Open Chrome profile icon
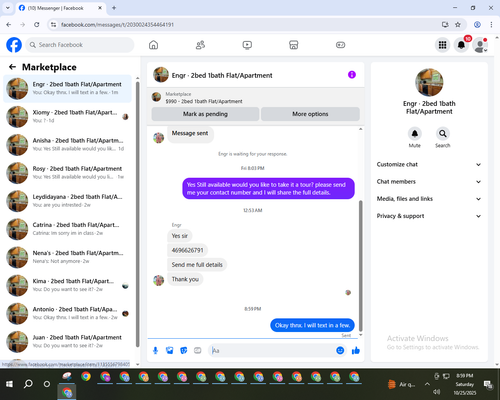The image size is (500, 400). [x=477, y=25]
